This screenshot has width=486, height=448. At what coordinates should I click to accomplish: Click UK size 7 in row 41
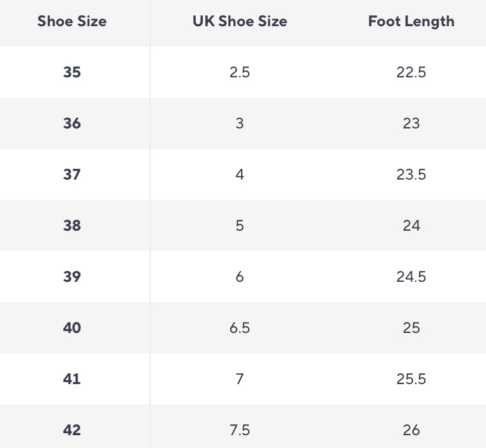pos(240,379)
